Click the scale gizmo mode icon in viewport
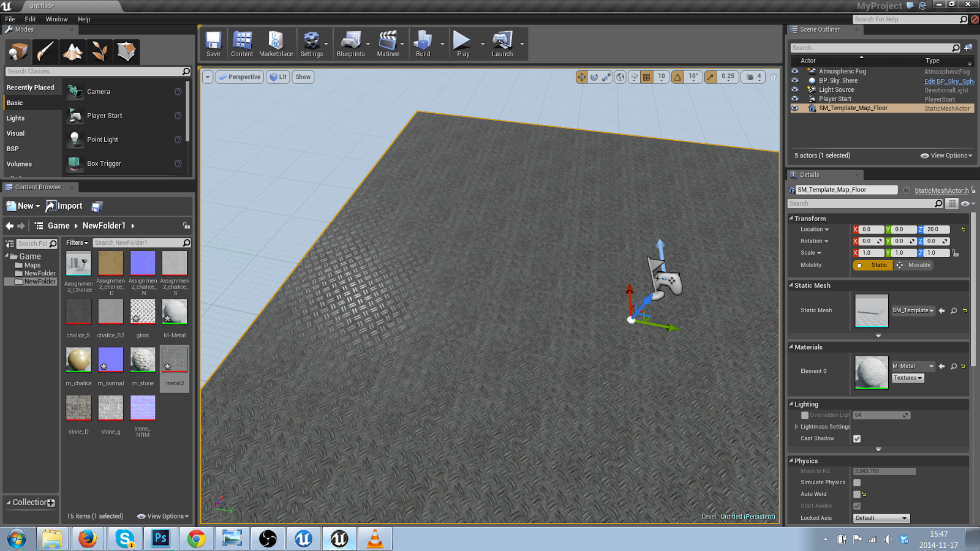The width and height of the screenshot is (980, 551). 606,77
